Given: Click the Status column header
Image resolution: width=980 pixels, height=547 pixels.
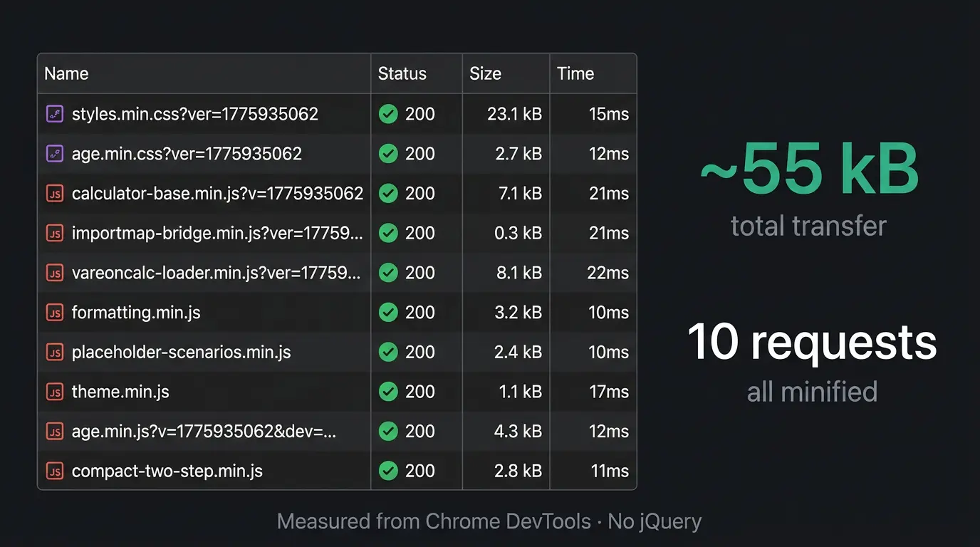Looking at the screenshot, I should click(x=402, y=73).
